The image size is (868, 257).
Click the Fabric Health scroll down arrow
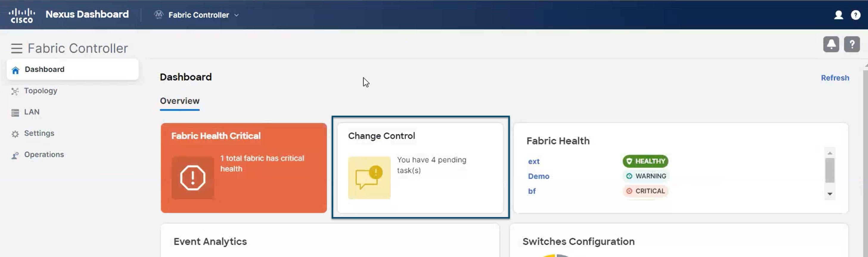click(830, 194)
